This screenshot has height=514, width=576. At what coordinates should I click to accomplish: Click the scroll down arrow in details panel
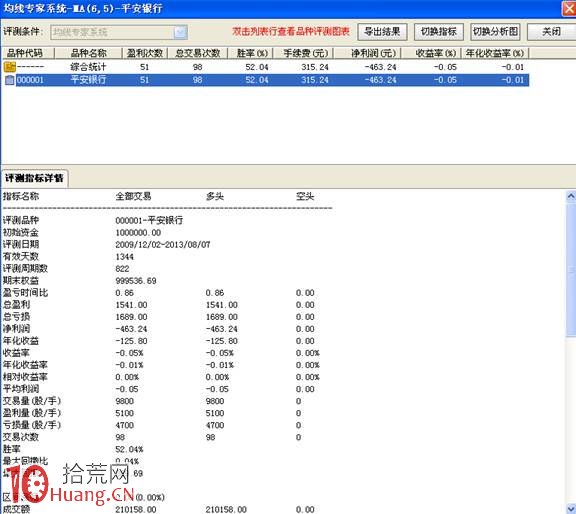pos(571,509)
